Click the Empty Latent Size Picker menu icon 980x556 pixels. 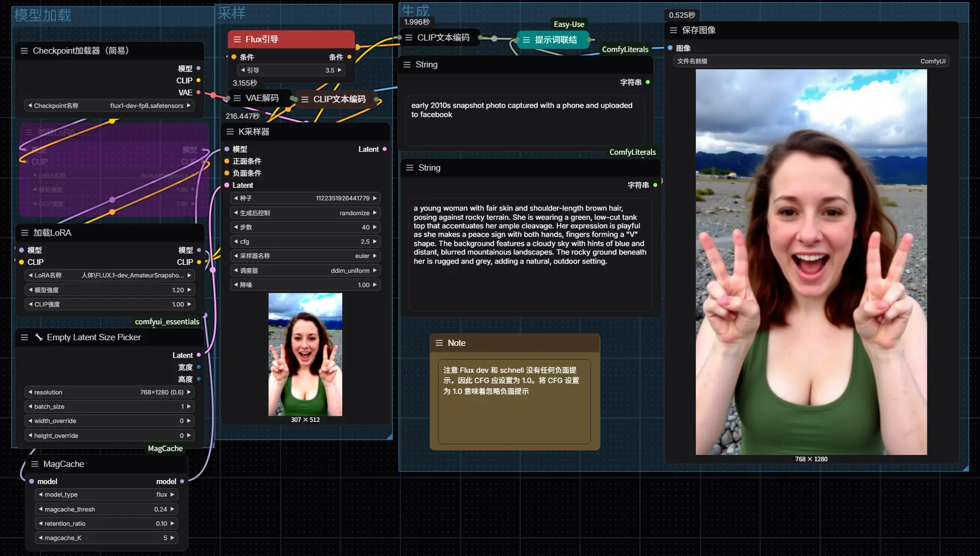25,337
